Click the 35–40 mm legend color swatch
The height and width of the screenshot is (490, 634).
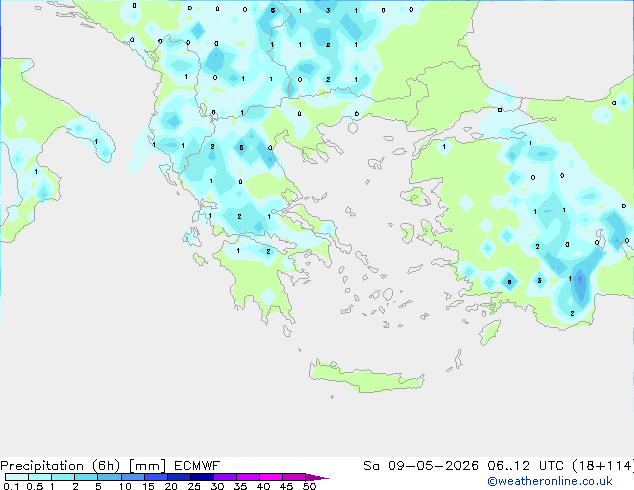(247, 477)
